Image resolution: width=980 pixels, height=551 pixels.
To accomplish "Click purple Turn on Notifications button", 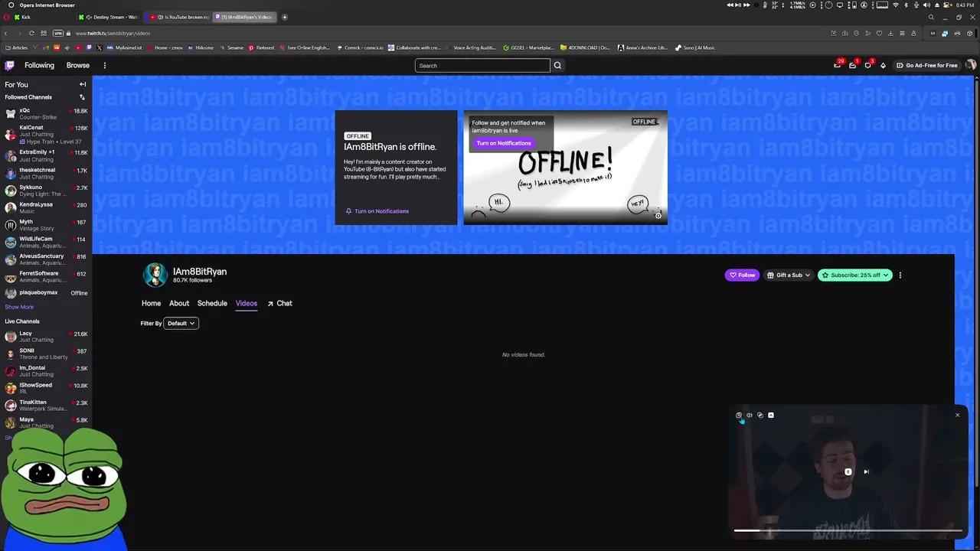I will (503, 143).
